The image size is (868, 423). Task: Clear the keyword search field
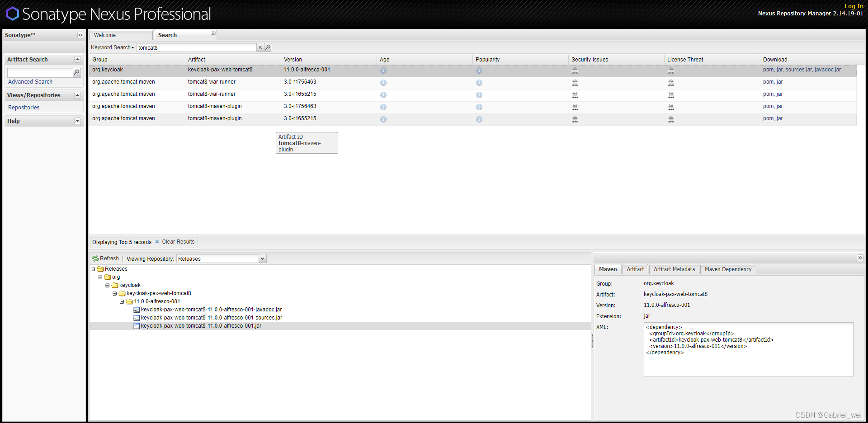pos(260,47)
